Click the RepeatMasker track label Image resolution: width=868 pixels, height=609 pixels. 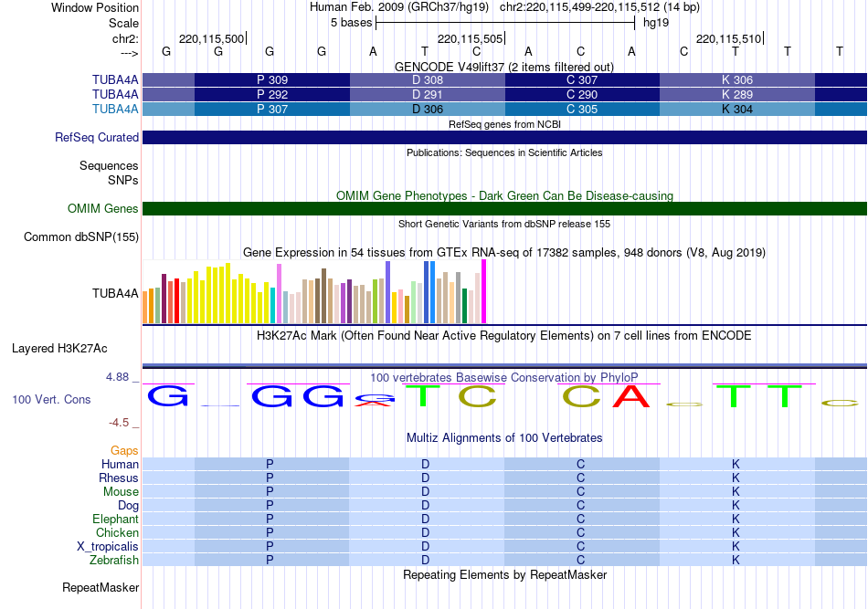coord(101,587)
